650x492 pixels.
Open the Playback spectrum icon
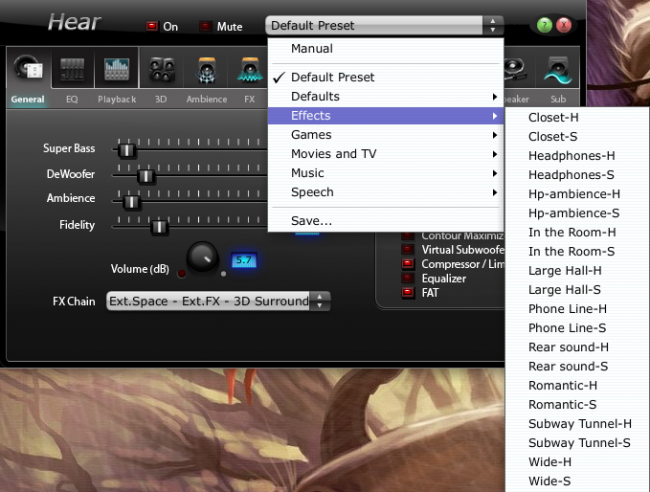pos(116,68)
